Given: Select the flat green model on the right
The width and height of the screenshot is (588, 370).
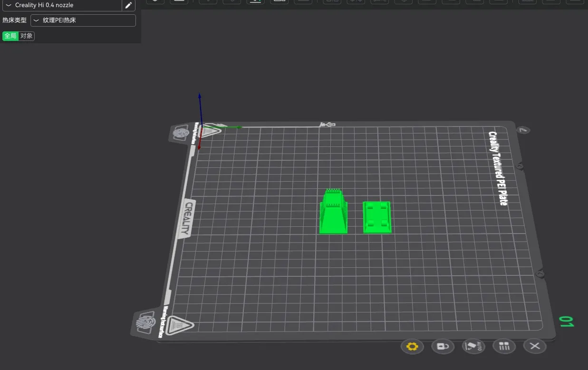Looking at the screenshot, I should (377, 217).
